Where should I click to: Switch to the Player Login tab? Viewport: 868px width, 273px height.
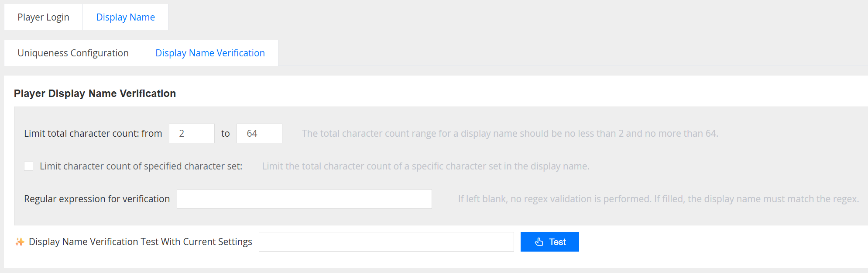pyautogui.click(x=43, y=17)
